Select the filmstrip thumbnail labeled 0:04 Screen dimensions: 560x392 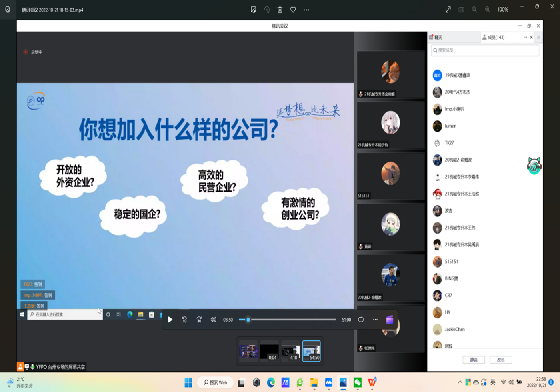pyautogui.click(x=269, y=351)
